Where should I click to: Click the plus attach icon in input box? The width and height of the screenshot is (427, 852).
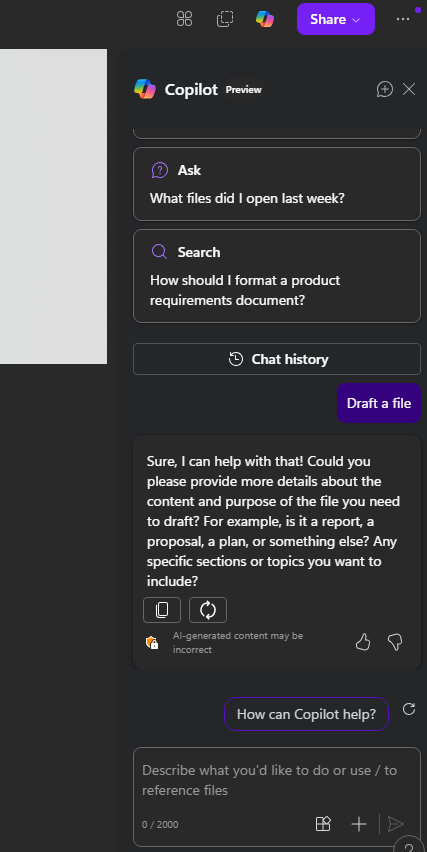tap(359, 824)
